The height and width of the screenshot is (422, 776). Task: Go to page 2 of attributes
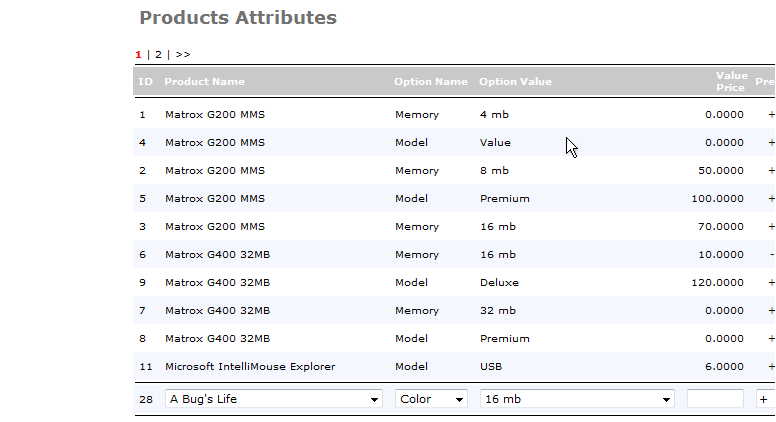(x=158, y=54)
